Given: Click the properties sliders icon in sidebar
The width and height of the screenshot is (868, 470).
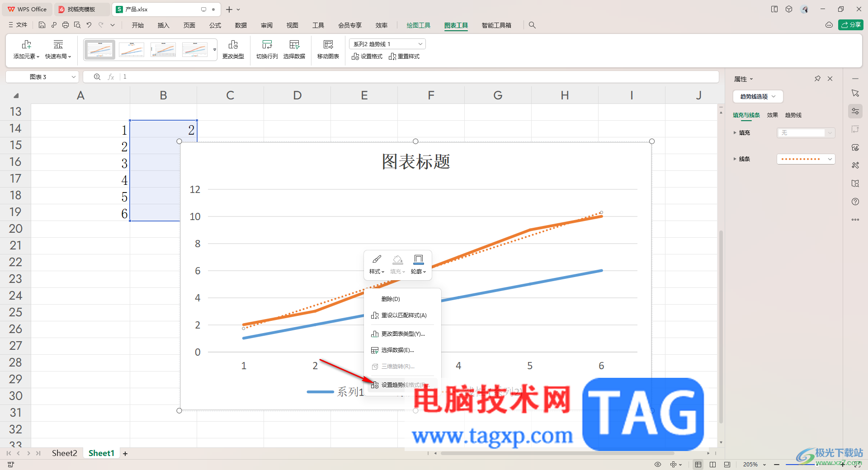Looking at the screenshot, I should click(x=855, y=111).
